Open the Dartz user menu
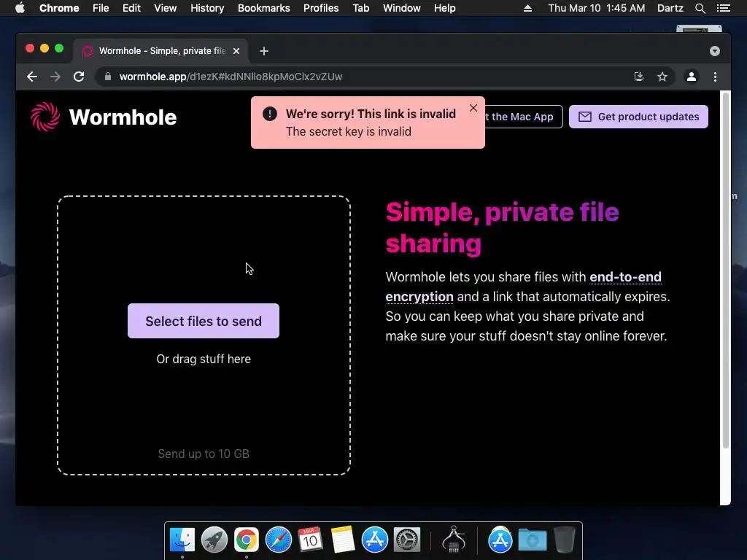This screenshot has height=560, width=747. pyautogui.click(x=670, y=8)
